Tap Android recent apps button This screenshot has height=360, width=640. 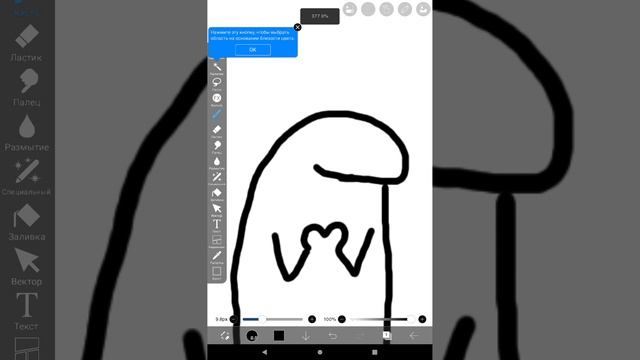pos(375,352)
